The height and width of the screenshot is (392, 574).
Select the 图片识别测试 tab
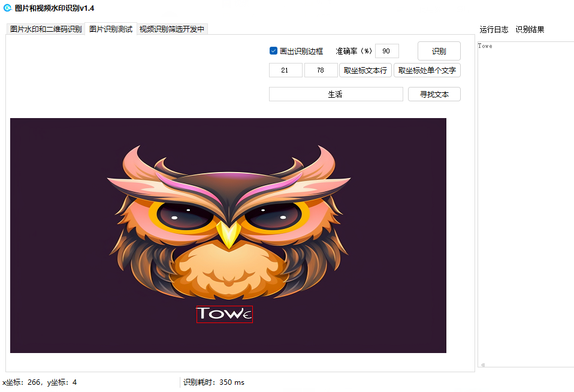(x=111, y=29)
